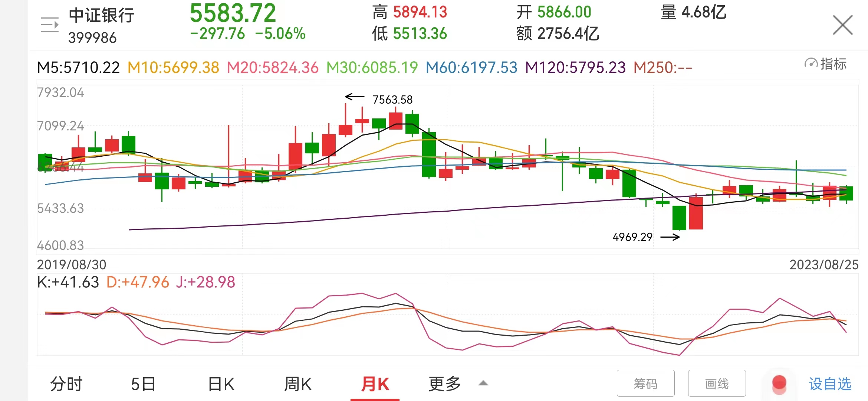Select the M250:-- moving average label
Screen dimensions: 868x401
(663, 68)
